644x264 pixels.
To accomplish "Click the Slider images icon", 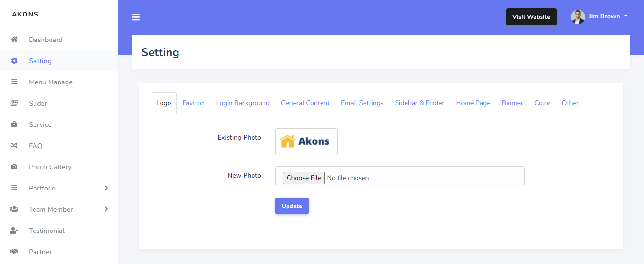I will (14, 103).
